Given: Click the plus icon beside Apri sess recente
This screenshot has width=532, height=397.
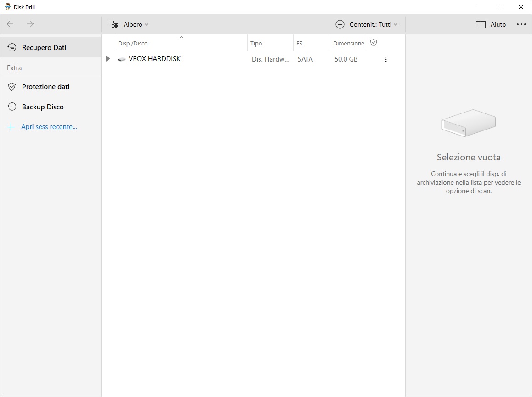Looking at the screenshot, I should [x=11, y=127].
